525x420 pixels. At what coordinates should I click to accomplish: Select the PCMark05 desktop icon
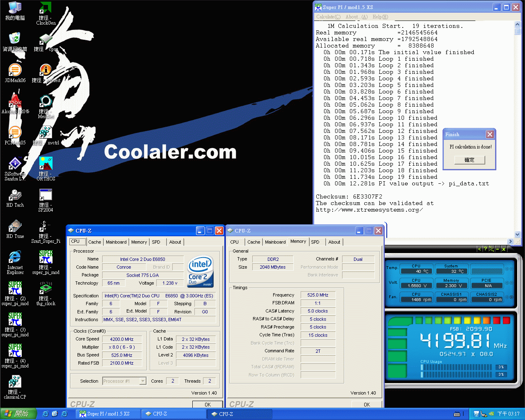tap(15, 135)
